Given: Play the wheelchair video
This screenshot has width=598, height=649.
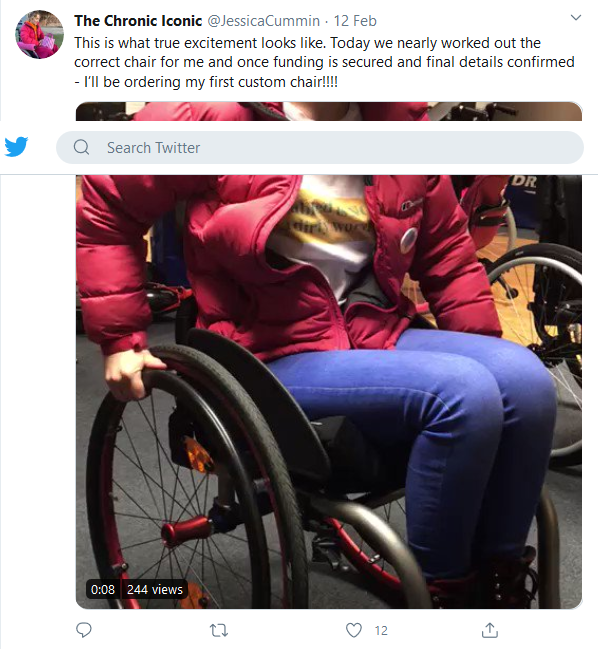Looking at the screenshot, I should [x=329, y=392].
